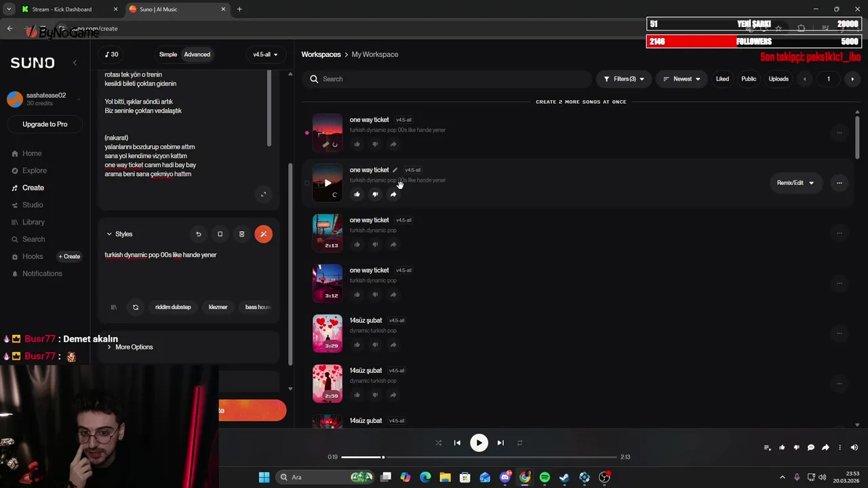The width and height of the screenshot is (868, 488).
Task: Open the play queue icon
Action: 767,447
